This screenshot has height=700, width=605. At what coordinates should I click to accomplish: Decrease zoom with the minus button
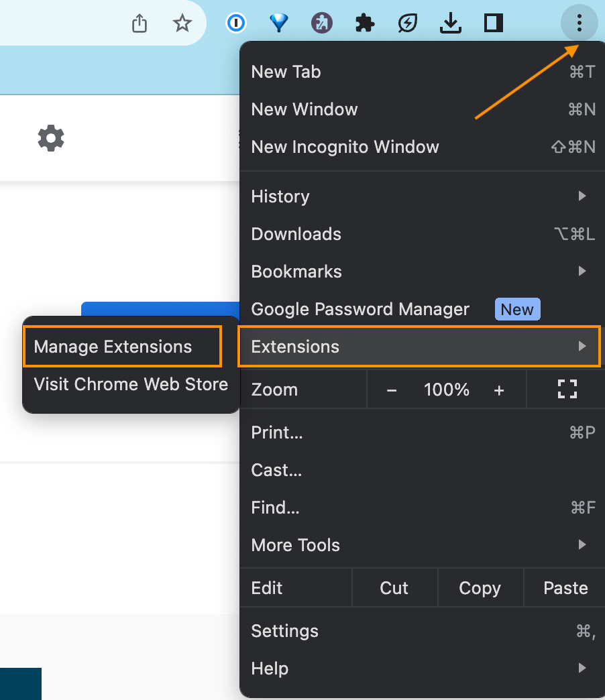[x=392, y=390]
